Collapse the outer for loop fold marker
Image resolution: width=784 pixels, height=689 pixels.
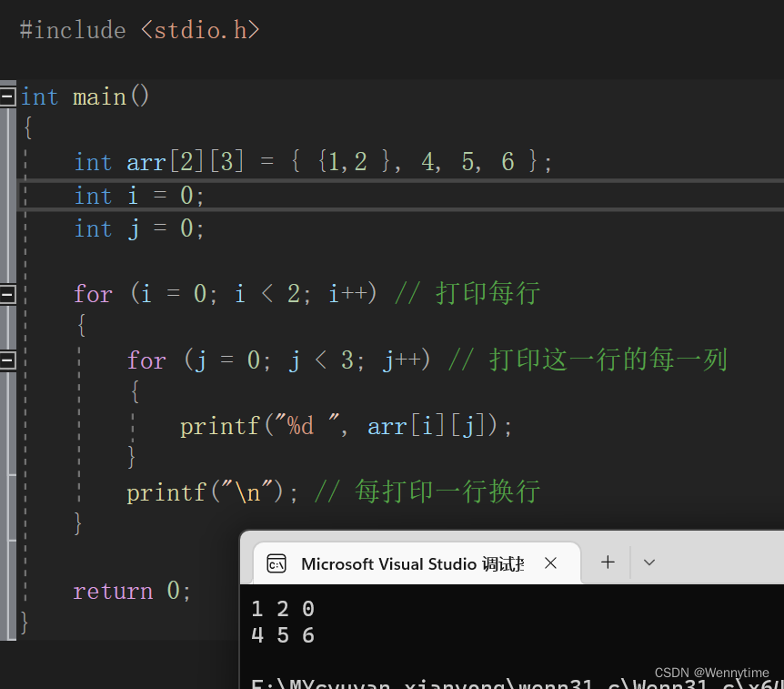click(7, 294)
